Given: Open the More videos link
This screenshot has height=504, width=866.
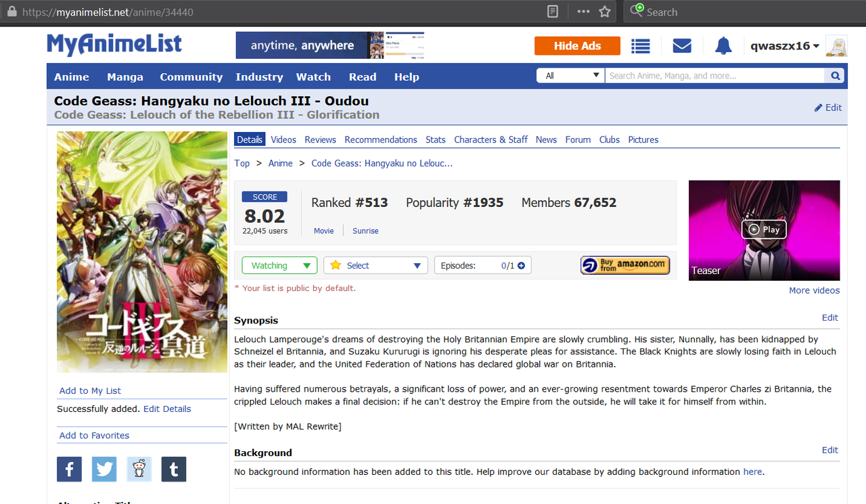Looking at the screenshot, I should [814, 290].
